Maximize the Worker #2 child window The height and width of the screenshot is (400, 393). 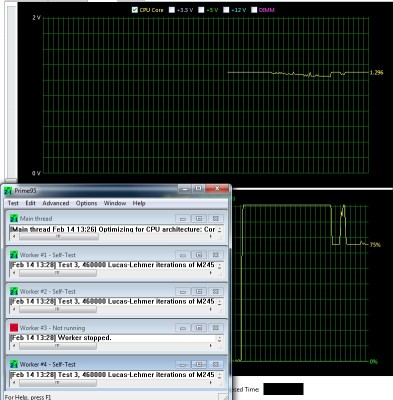[x=199, y=291]
